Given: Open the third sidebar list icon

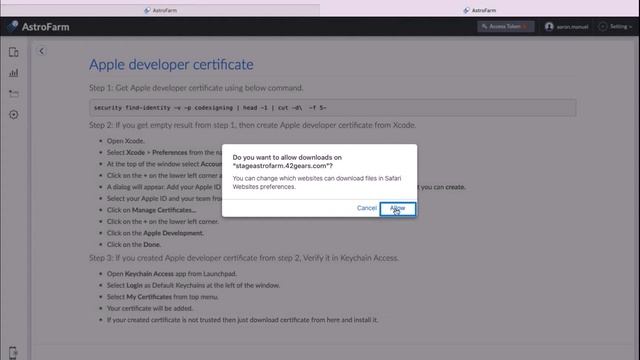Looking at the screenshot, I should (13, 94).
